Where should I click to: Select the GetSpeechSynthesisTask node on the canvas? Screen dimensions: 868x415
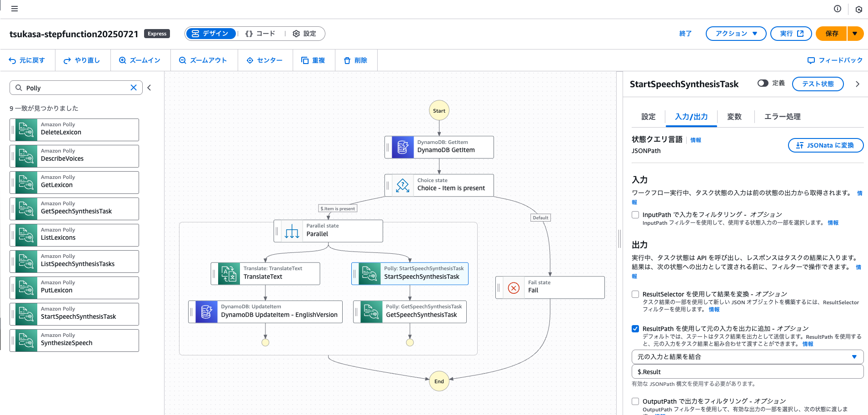(x=410, y=312)
